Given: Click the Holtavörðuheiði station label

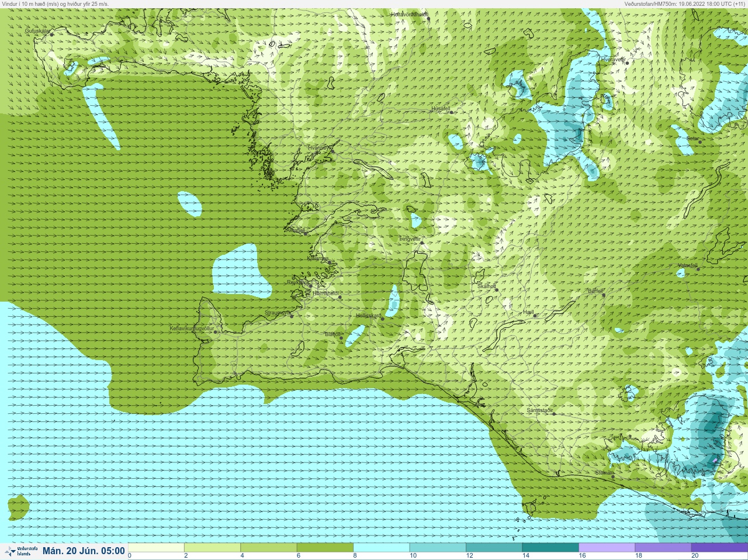Looking at the screenshot, I should 409,14.
